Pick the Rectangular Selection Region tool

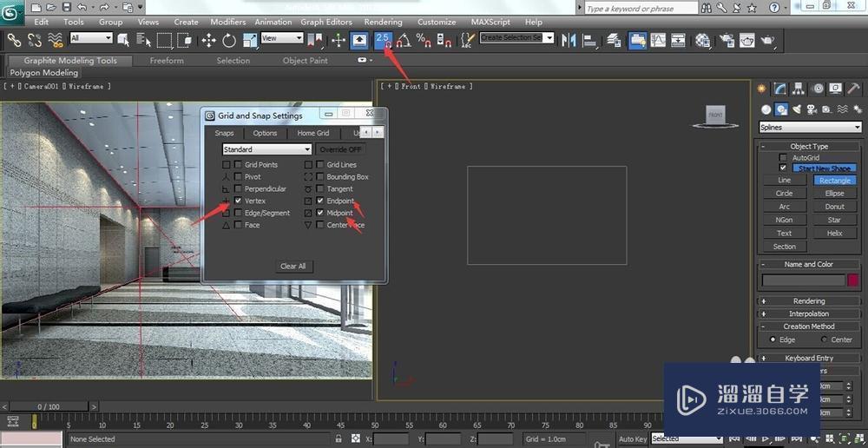tap(164, 40)
